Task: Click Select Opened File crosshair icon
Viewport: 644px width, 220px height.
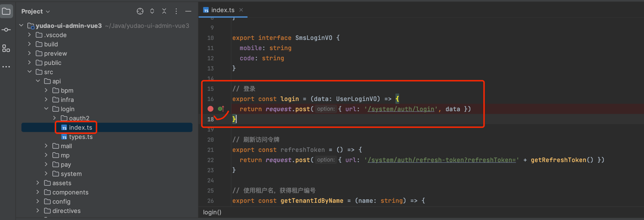Action: point(140,11)
